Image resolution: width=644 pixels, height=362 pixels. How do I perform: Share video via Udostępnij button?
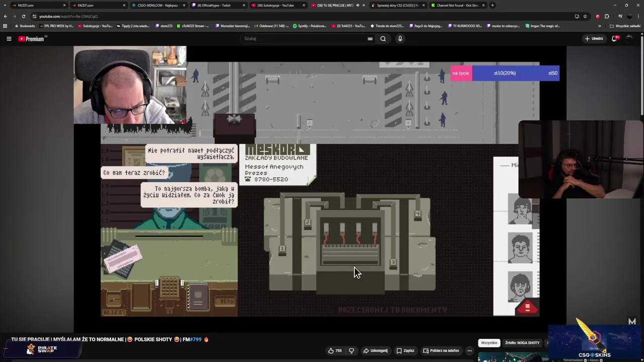tap(375, 350)
